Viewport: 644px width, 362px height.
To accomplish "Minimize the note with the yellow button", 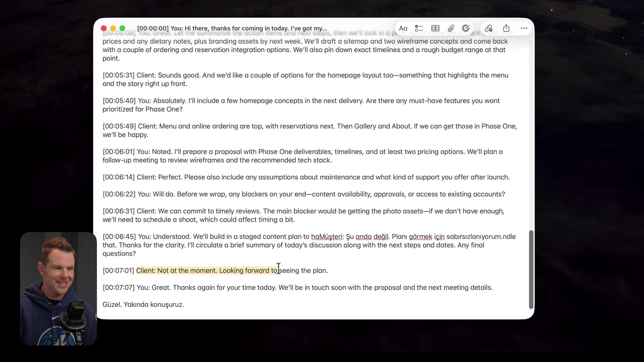I will [x=113, y=28].
